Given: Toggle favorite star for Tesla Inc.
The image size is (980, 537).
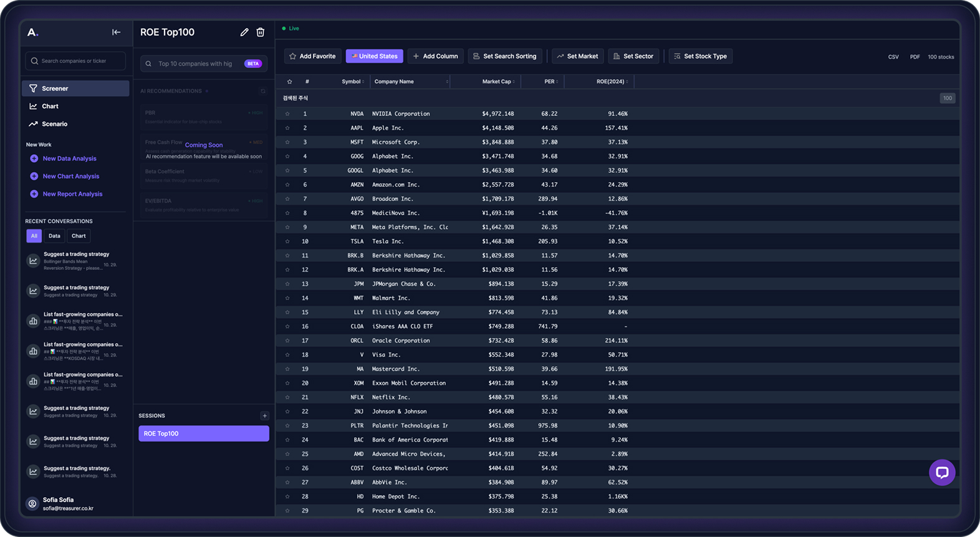Looking at the screenshot, I should tap(287, 241).
